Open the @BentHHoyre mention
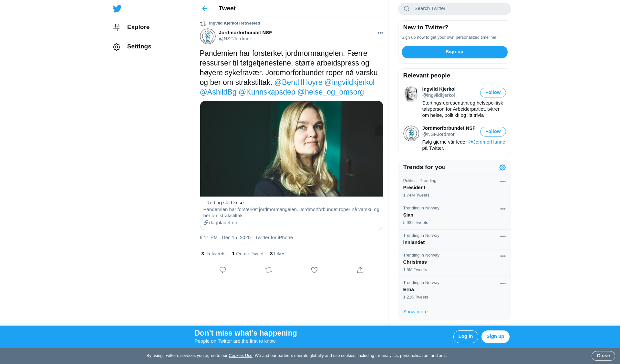 tap(298, 83)
